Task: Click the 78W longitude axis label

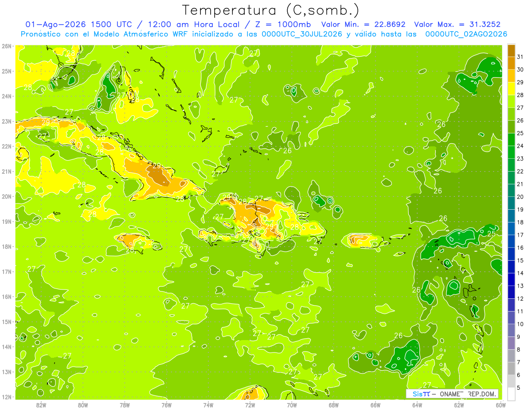Action: click(125, 405)
